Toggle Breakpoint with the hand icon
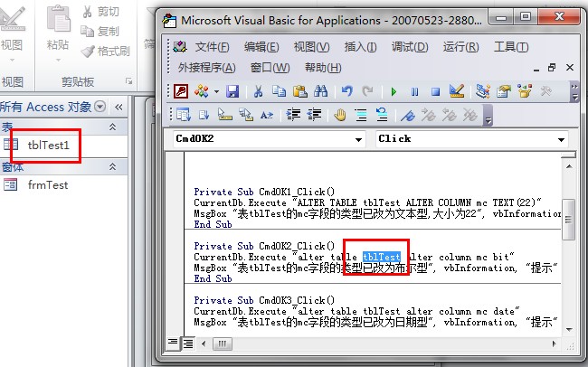Viewport: 588px width, 367px height. pos(340,115)
